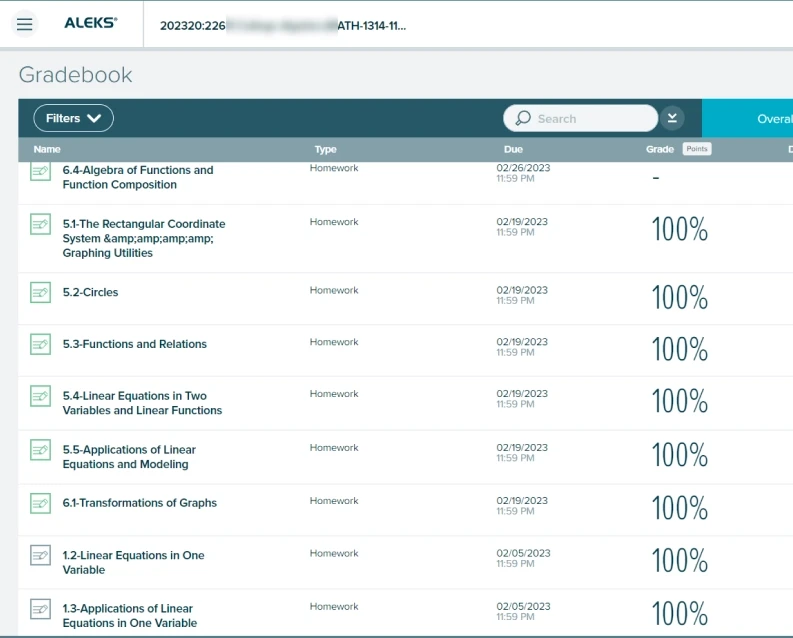
Task: Click into the gradebook Search field
Action: pos(590,118)
